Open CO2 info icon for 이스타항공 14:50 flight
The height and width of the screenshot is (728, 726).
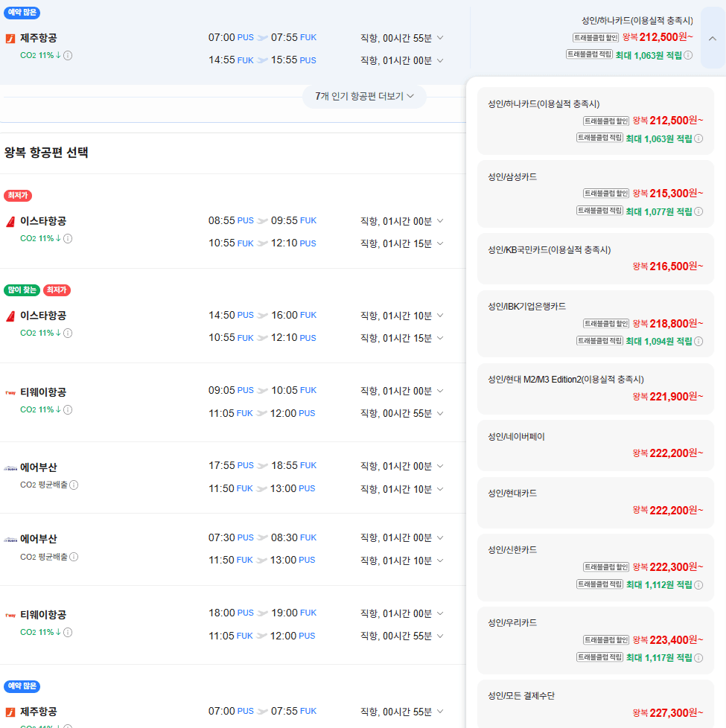(68, 333)
